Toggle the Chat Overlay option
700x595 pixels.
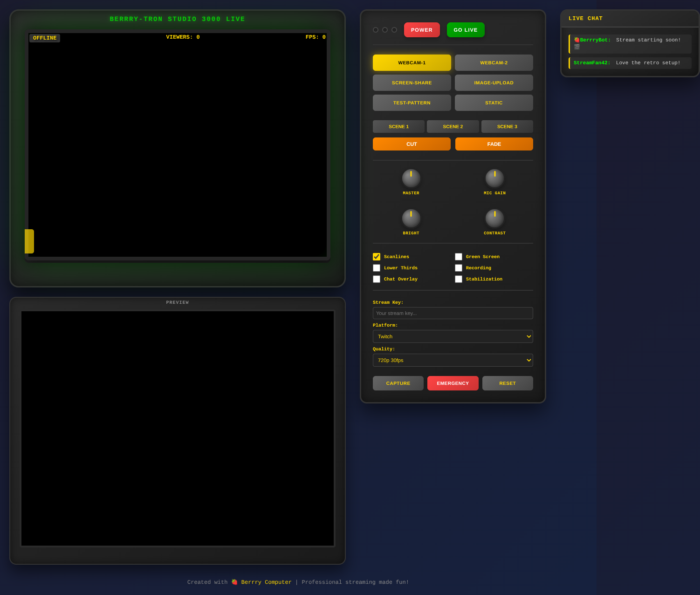point(376,279)
